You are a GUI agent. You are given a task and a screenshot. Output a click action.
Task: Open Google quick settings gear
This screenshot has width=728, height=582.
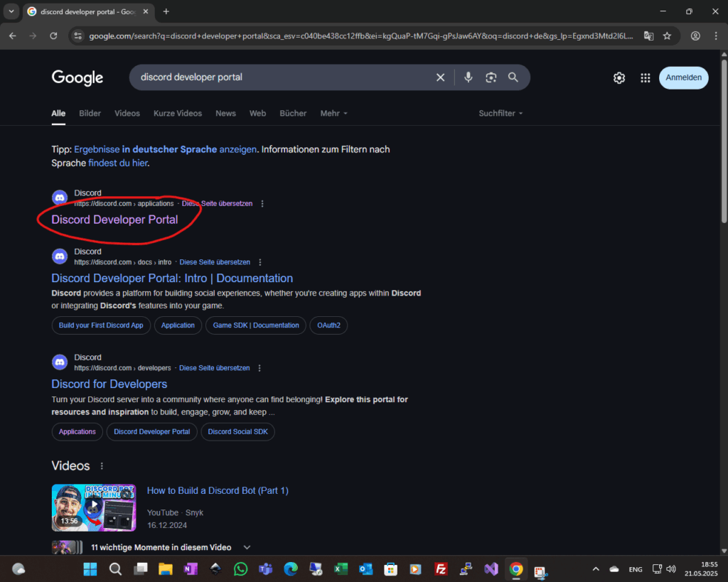point(619,78)
